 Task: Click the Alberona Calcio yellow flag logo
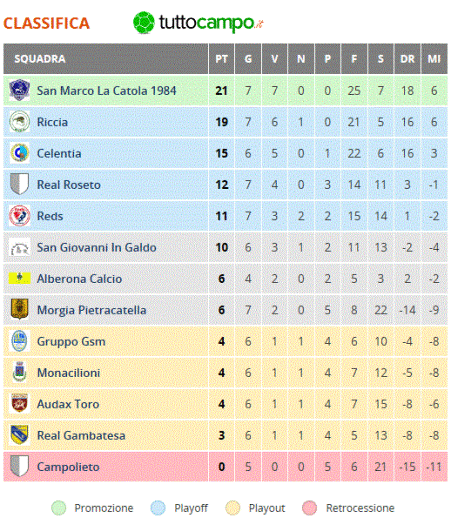point(19,278)
